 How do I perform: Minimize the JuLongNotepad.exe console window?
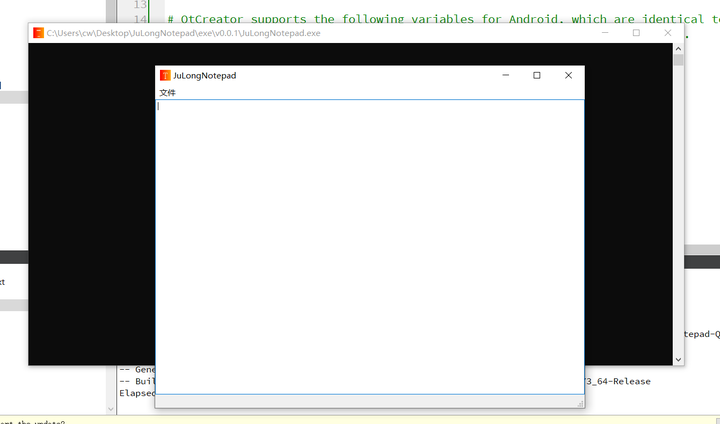605,33
